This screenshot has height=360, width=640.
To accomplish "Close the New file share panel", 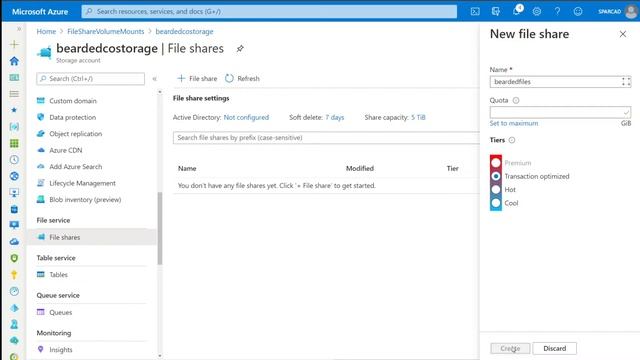I will tap(623, 34).
